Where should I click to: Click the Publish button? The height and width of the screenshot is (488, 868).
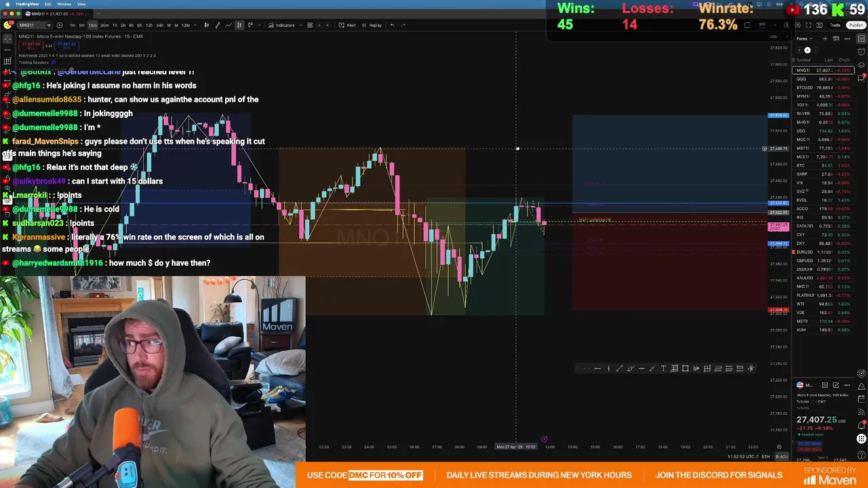pos(856,25)
